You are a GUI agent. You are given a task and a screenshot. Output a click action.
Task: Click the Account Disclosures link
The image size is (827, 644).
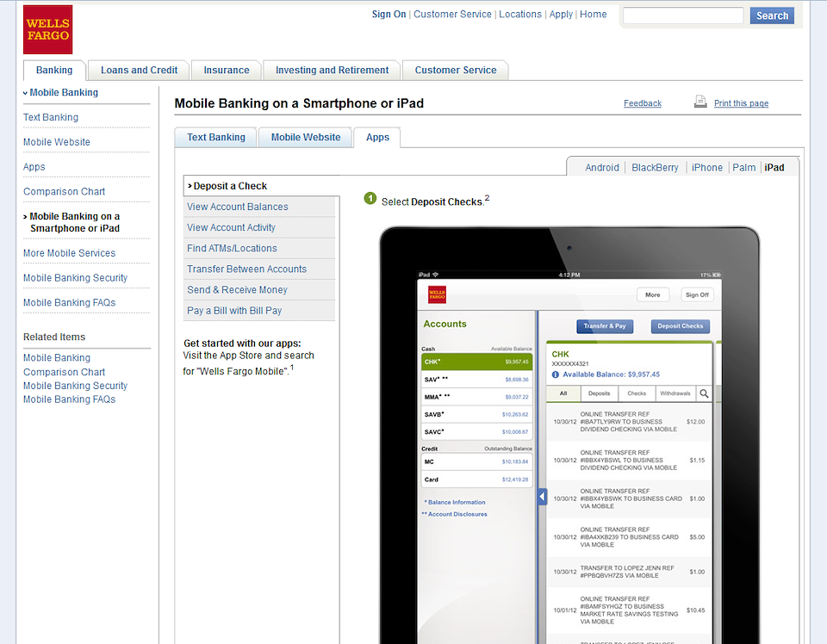[455, 514]
